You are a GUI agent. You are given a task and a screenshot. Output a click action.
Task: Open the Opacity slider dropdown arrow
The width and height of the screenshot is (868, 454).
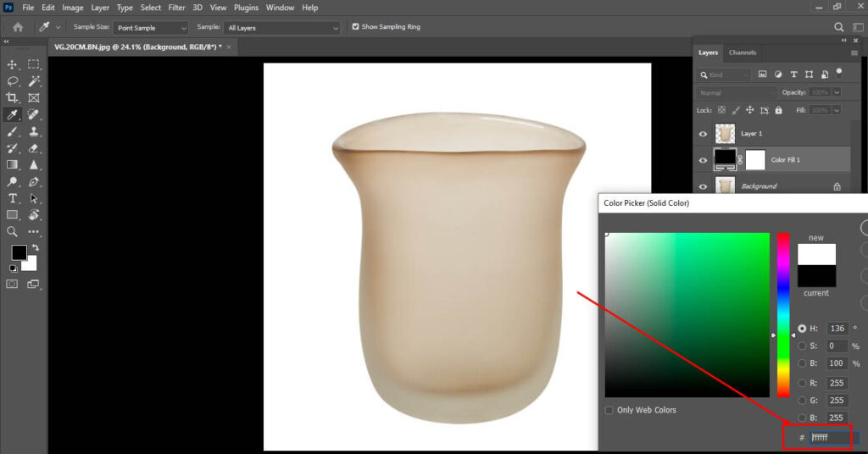837,92
